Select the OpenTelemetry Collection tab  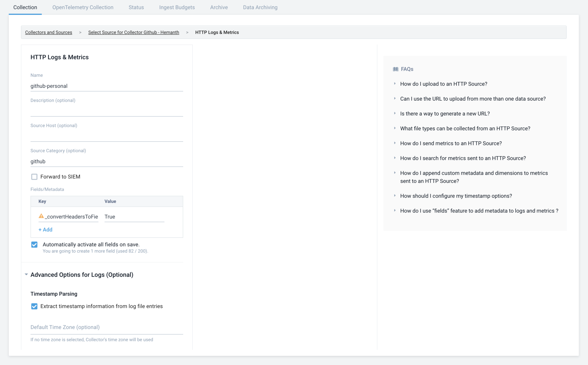point(83,7)
